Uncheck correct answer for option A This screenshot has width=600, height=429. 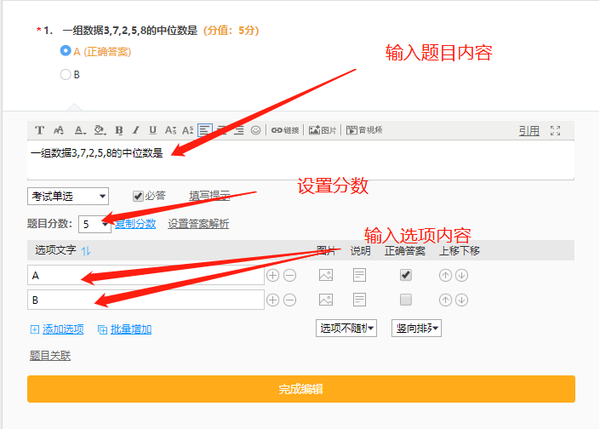pos(406,275)
